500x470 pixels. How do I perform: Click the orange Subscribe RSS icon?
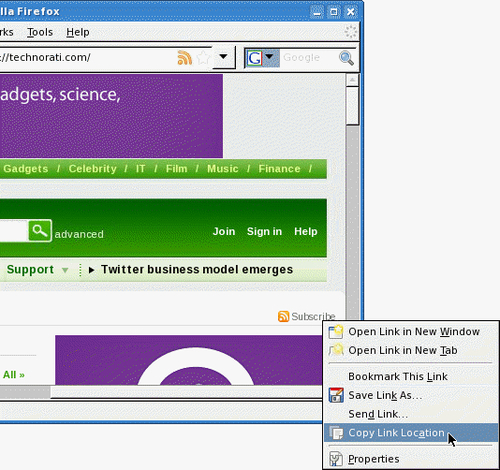pyautogui.click(x=283, y=316)
